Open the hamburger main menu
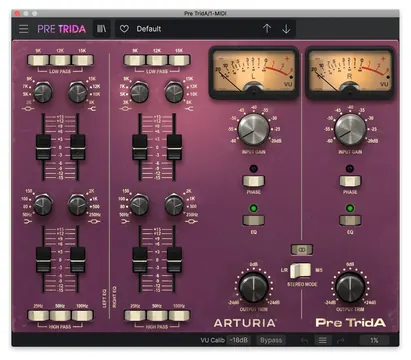The height and width of the screenshot is (360, 411). pyautogui.click(x=23, y=29)
